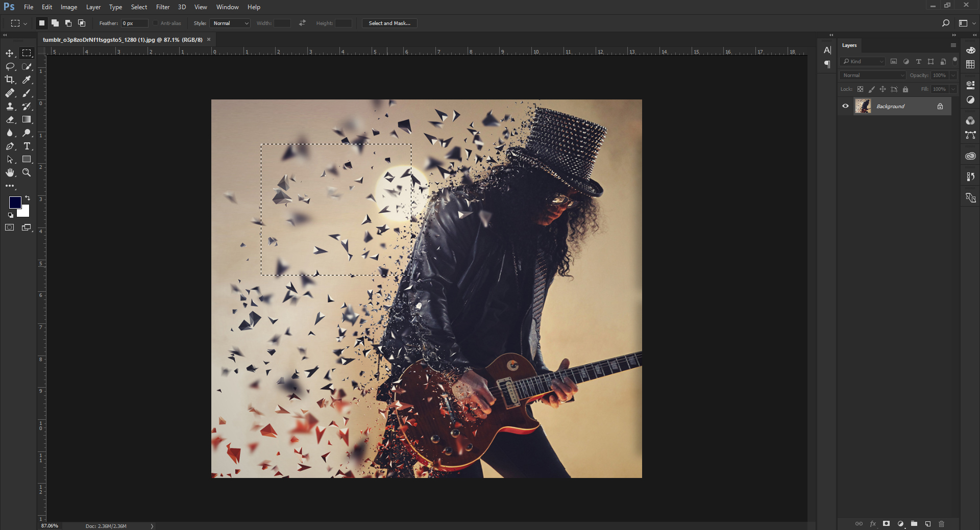Choose Intersect with selection mode
The height and width of the screenshot is (530, 980).
pos(82,23)
